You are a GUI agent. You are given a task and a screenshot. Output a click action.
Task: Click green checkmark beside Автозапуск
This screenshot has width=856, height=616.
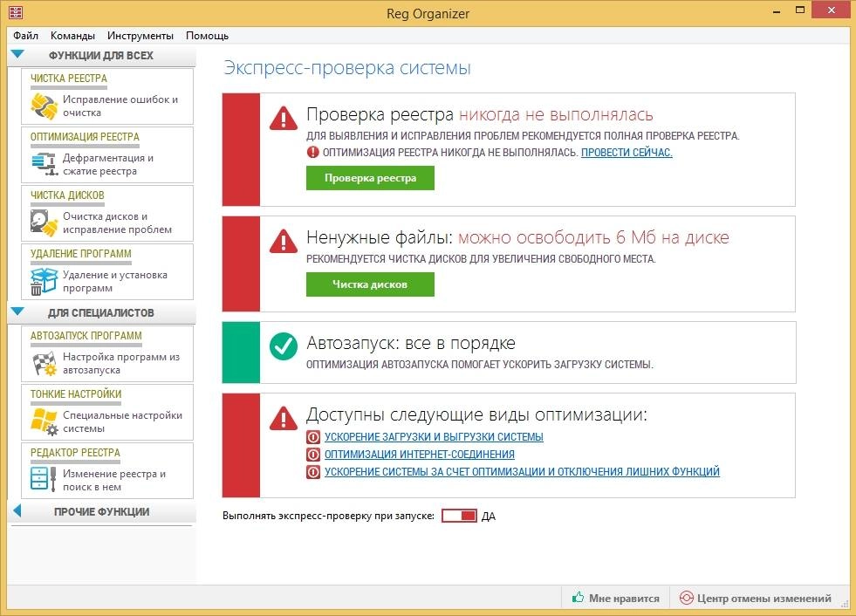coord(284,346)
